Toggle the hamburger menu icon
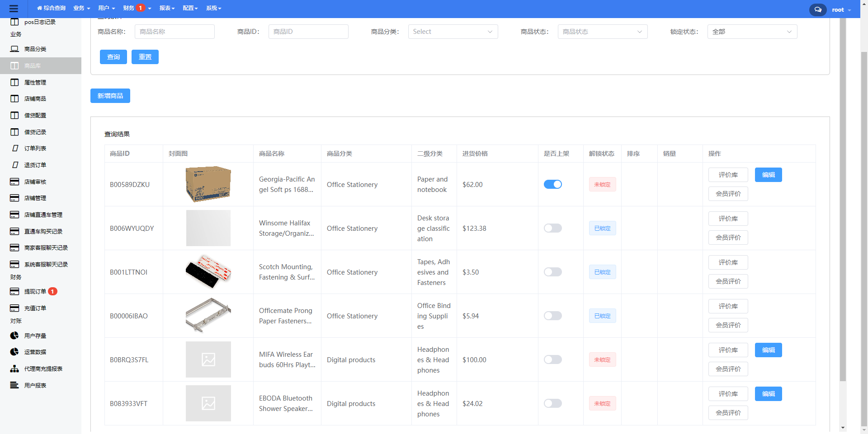868x434 pixels. tap(14, 9)
